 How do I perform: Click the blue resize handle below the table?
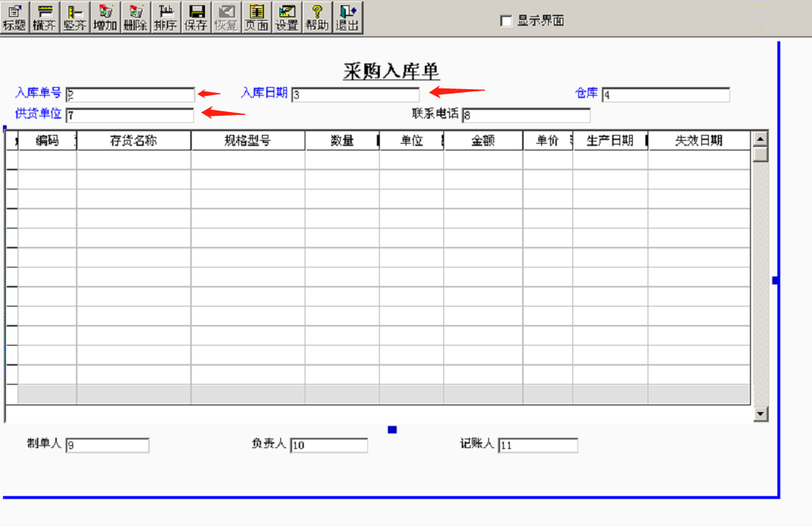pos(392,430)
